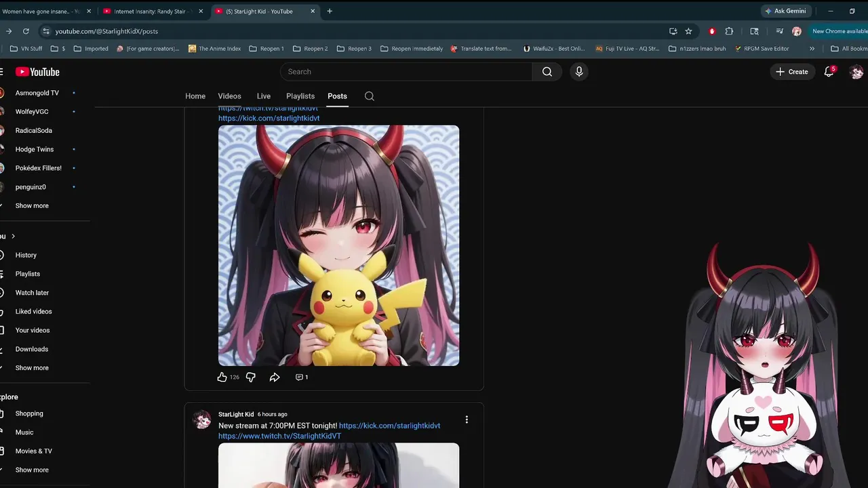Open the search tabs icon in Chrome toolbar
The width and height of the screenshot is (868, 488).
[x=754, y=31]
